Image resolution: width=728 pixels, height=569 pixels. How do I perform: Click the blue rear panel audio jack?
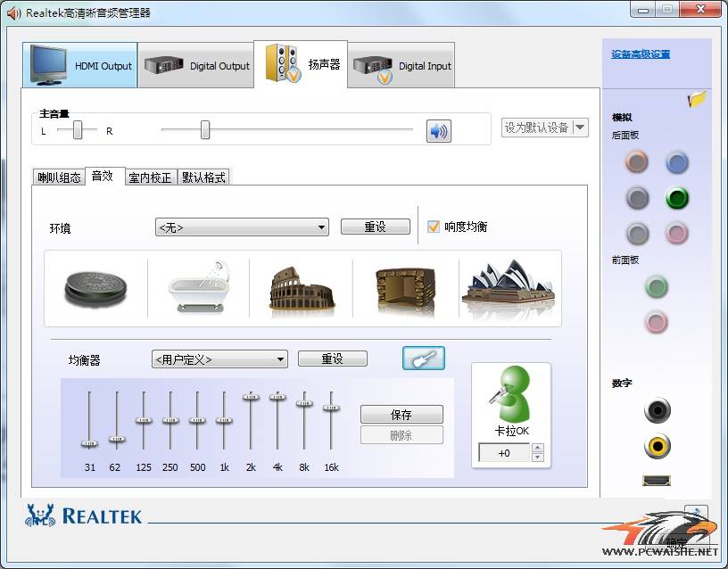tap(677, 162)
